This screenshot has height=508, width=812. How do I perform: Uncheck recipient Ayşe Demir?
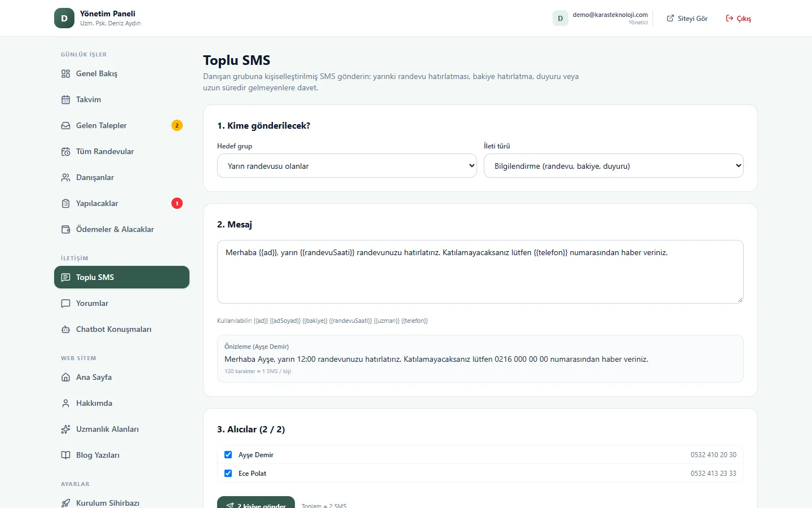(x=228, y=454)
